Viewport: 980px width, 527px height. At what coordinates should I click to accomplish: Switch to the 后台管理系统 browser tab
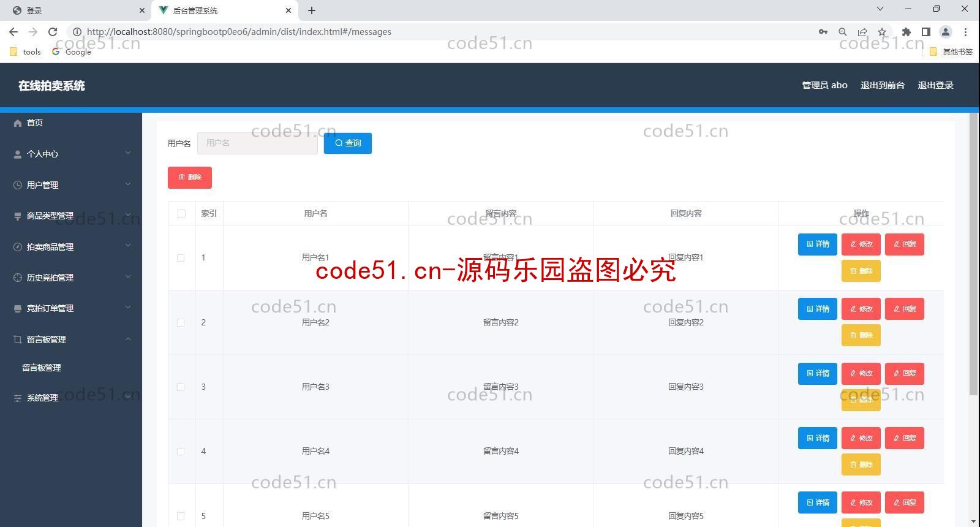(x=225, y=10)
